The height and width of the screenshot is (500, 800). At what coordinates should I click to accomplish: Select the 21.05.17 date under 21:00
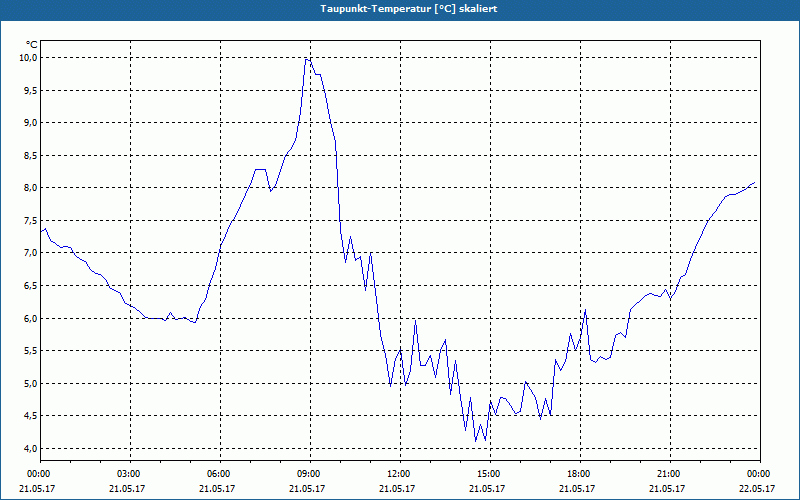666,488
